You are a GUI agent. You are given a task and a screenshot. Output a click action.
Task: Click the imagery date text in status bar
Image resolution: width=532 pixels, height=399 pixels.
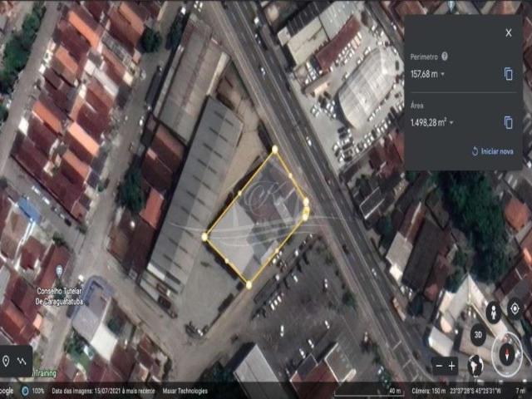[x=91, y=391]
